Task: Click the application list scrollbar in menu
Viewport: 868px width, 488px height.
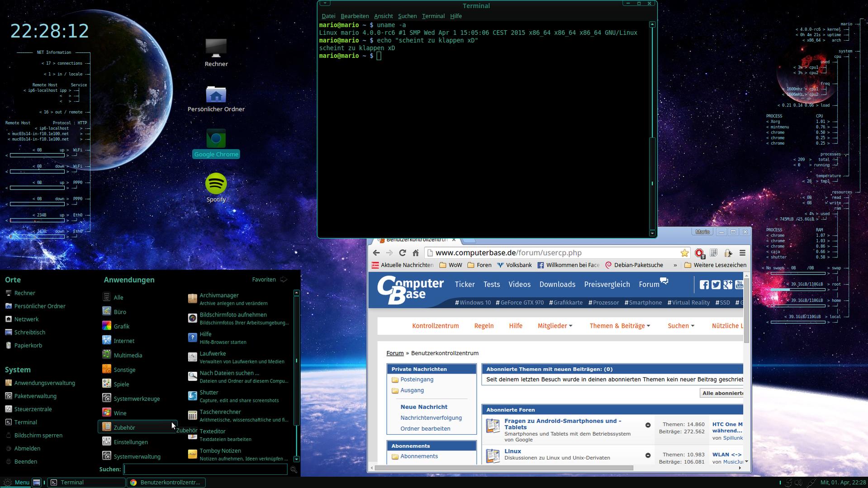Action: pyautogui.click(x=297, y=360)
